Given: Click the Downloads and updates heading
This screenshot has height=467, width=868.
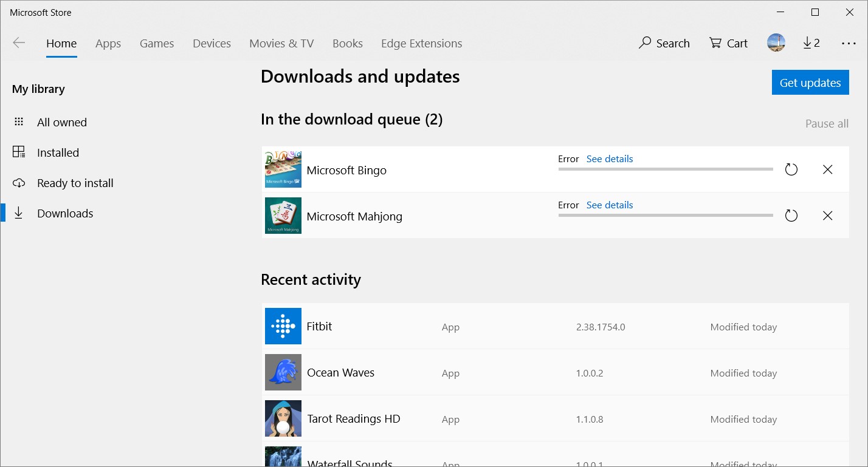Looking at the screenshot, I should [360, 77].
